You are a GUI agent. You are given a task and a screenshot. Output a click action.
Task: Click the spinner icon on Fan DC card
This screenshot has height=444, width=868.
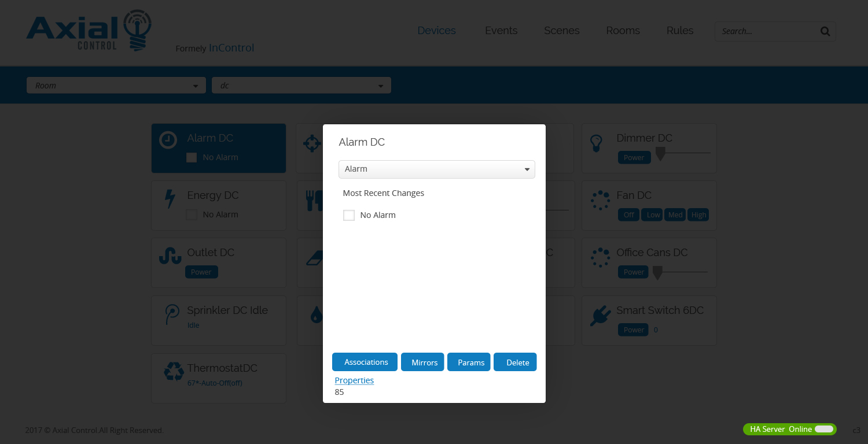coord(600,200)
